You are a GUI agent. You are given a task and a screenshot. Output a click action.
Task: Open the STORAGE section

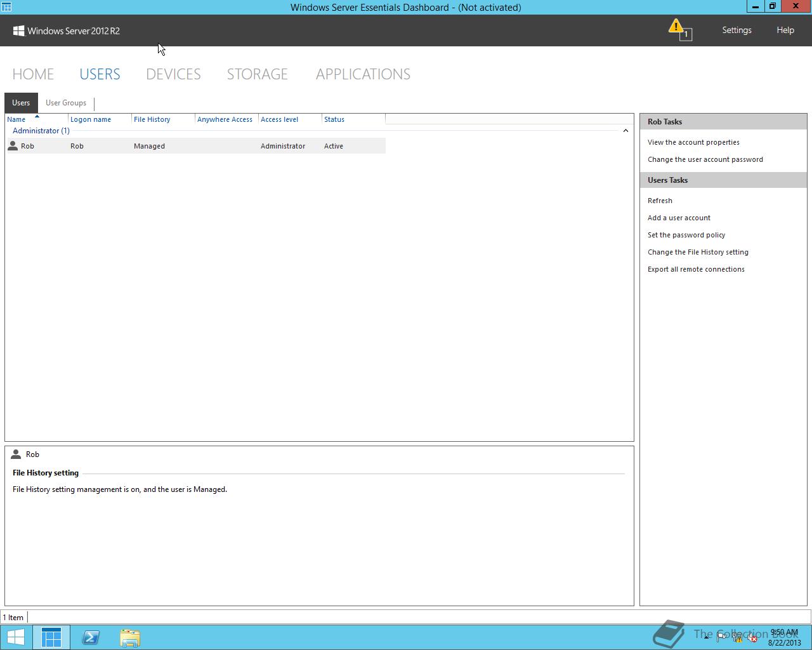[x=257, y=74]
